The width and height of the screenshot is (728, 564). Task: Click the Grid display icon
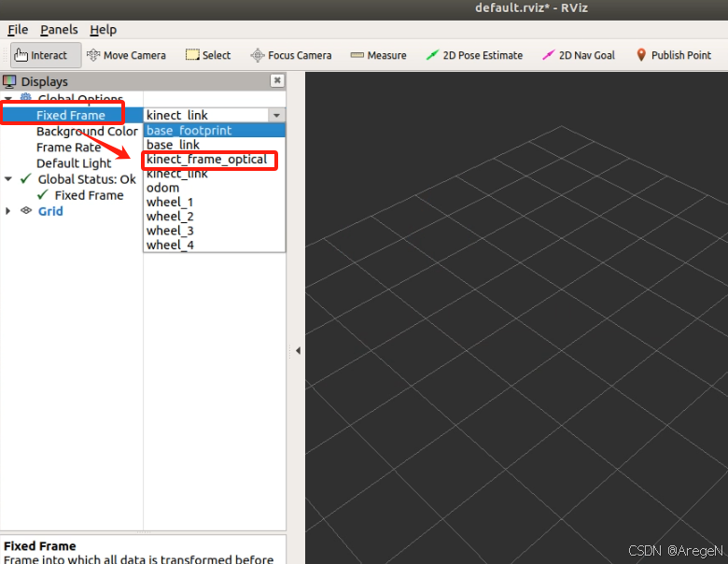click(x=26, y=210)
